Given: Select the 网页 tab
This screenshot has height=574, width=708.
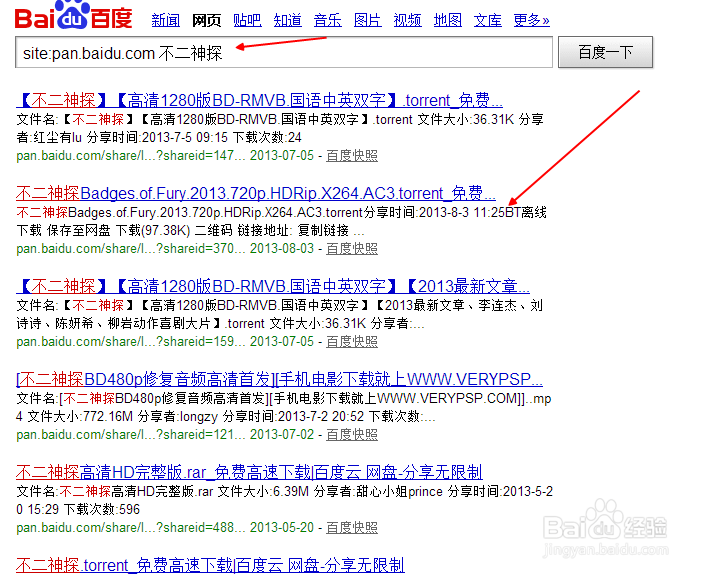Looking at the screenshot, I should tap(206, 20).
